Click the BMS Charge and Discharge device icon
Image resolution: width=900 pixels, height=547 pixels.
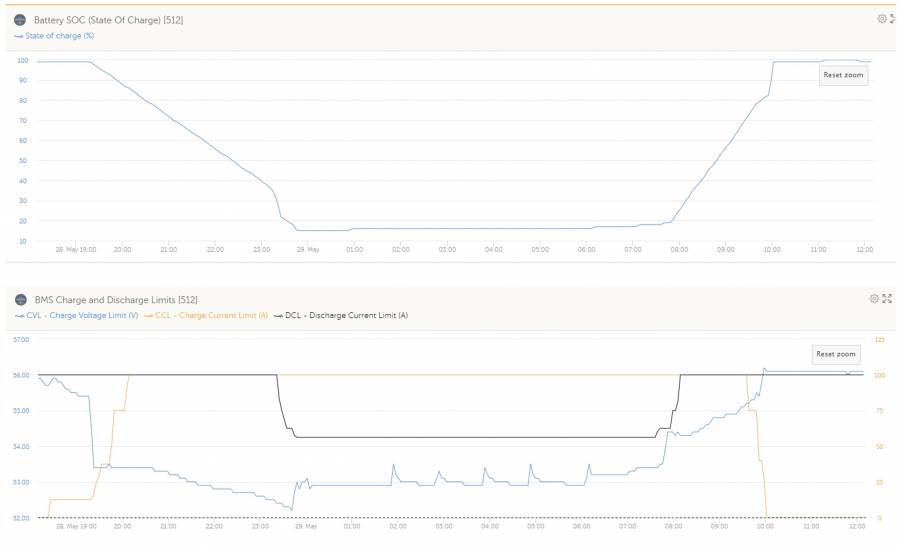tap(20, 299)
